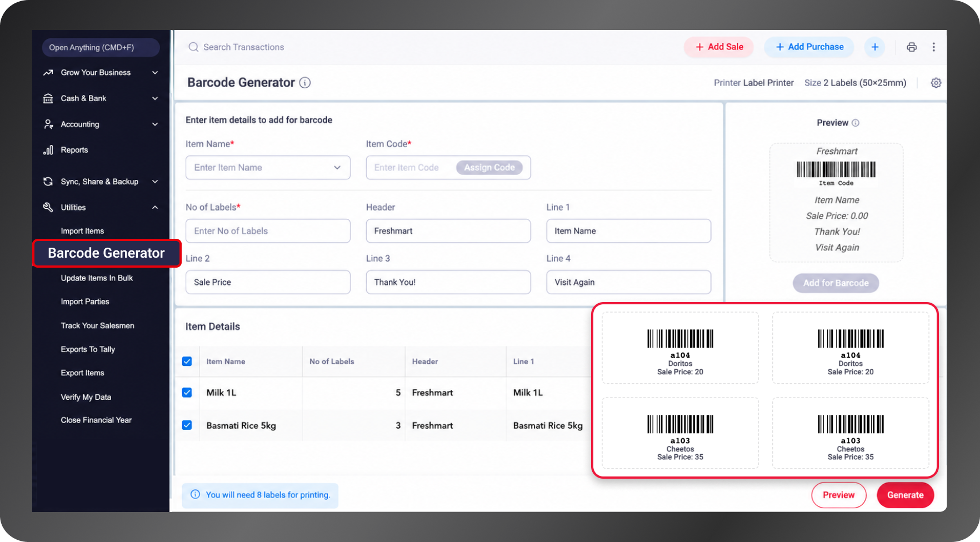This screenshot has height=542, width=980.
Task: Click the Add Purchase button
Action: click(x=809, y=47)
